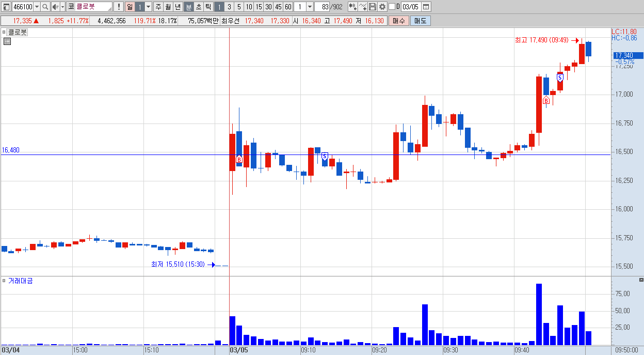644x355 pixels.
Task: Open the custom interval dropdown after 60
Action: 310,7
